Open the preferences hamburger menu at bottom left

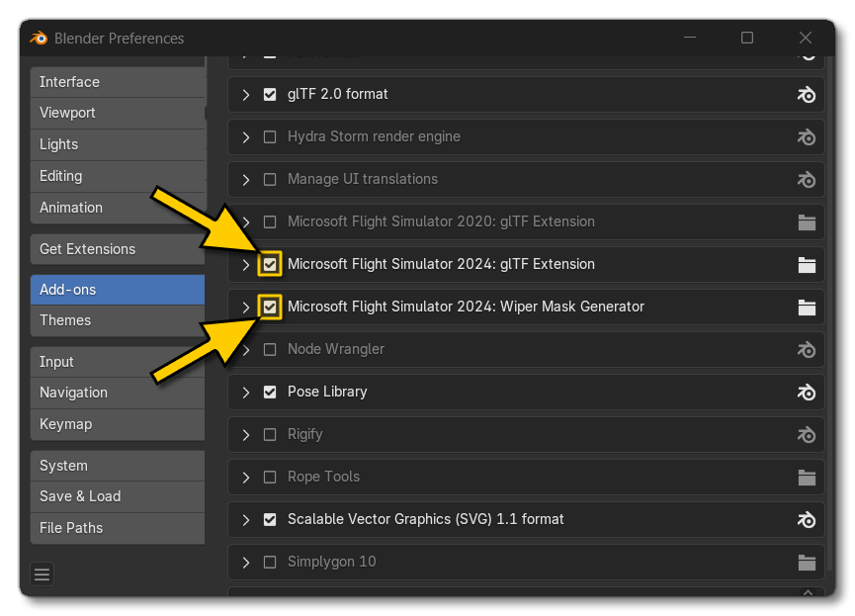pyautogui.click(x=42, y=573)
